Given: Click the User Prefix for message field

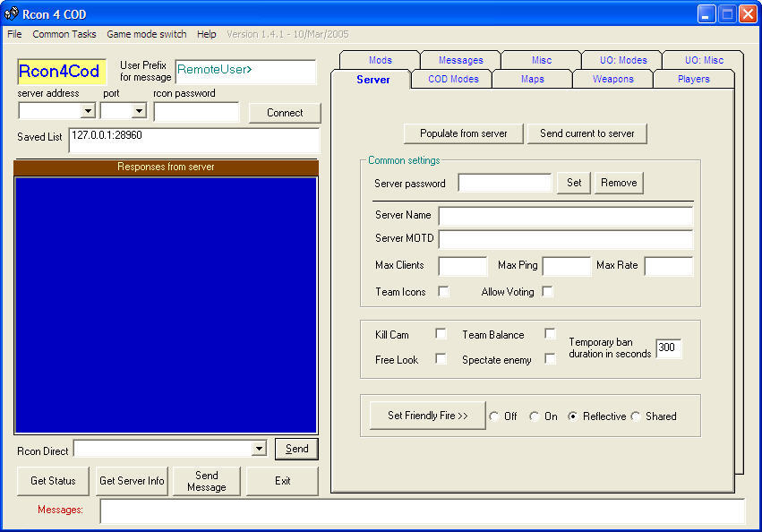Looking at the screenshot, I should click(x=245, y=72).
